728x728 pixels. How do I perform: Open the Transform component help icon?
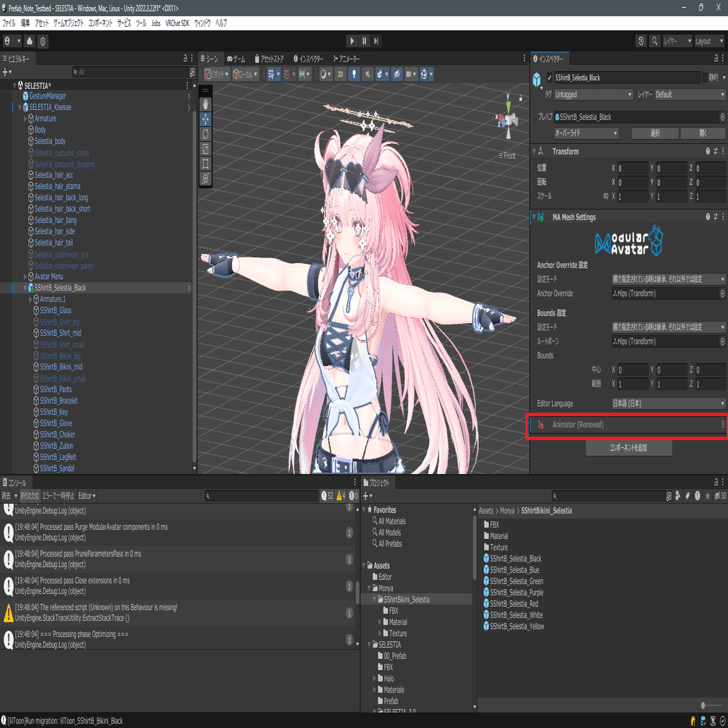point(708,152)
